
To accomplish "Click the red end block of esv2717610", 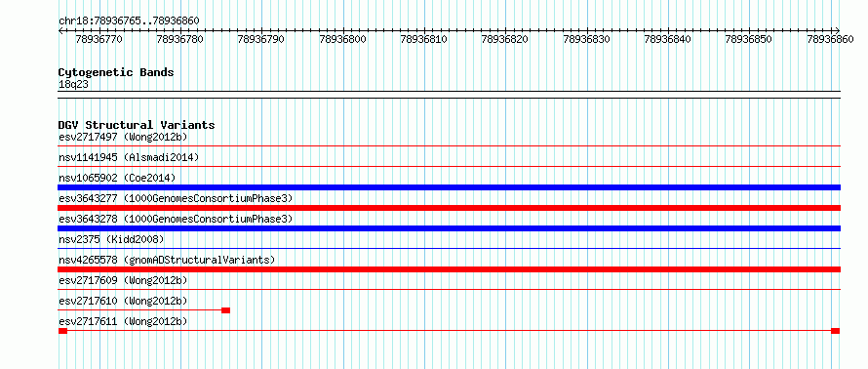I will tap(225, 310).
